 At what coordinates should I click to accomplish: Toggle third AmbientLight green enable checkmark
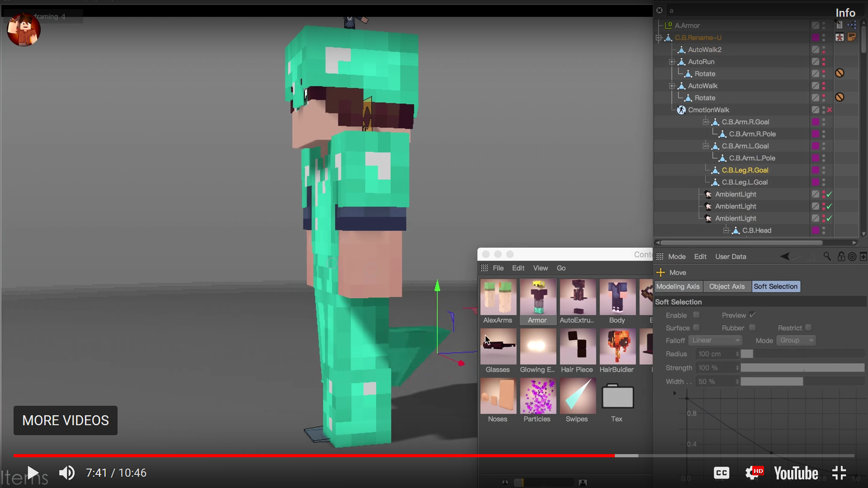[x=830, y=218]
